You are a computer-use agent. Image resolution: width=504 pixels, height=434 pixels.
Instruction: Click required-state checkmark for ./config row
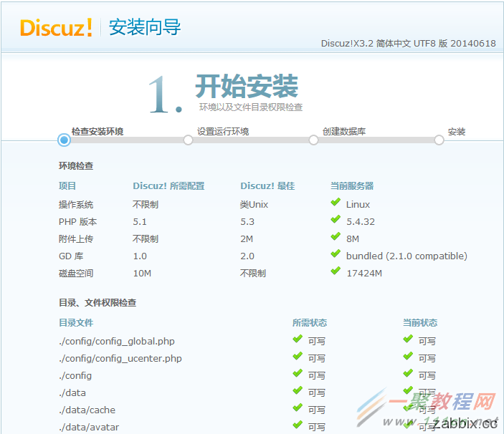point(298,373)
